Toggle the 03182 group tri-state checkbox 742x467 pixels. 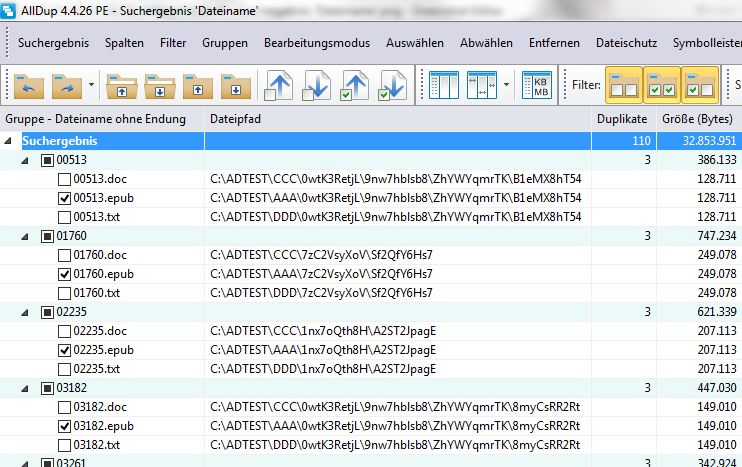point(47,388)
